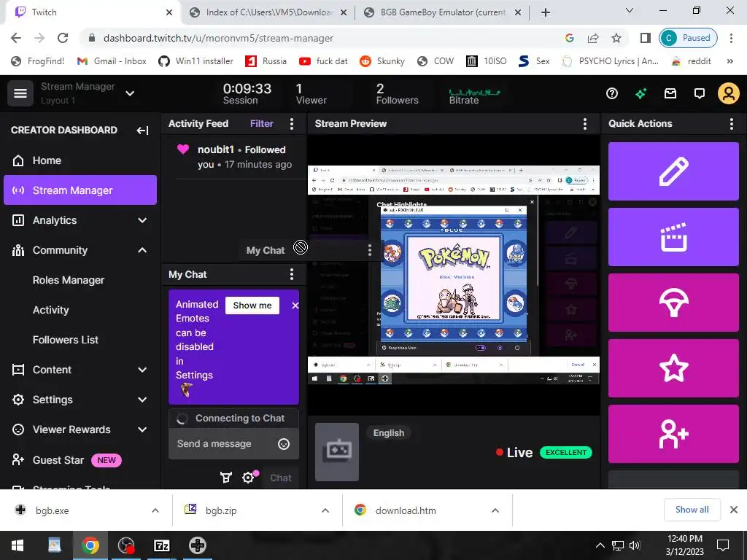The width and height of the screenshot is (747, 560).
Task: Click the green sparkle creator updates icon
Action: coord(640,93)
